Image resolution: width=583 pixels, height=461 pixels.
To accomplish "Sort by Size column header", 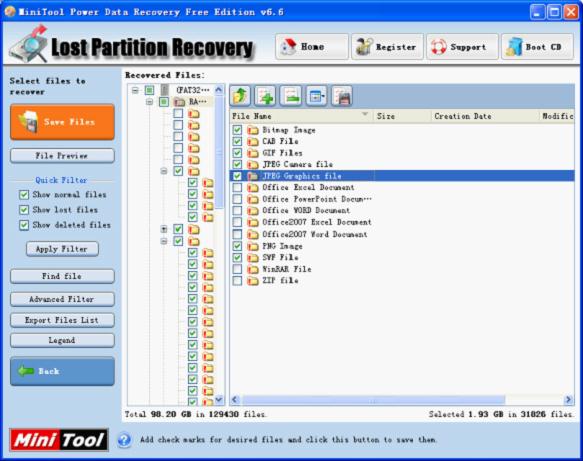I will (402, 116).
